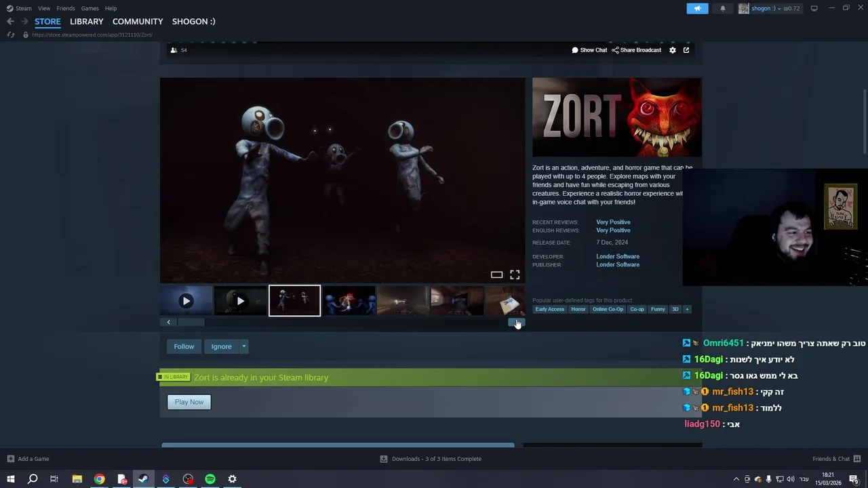The image size is (868, 488).
Task: Click the Steam announcements megaphone icon
Action: click(x=697, y=8)
